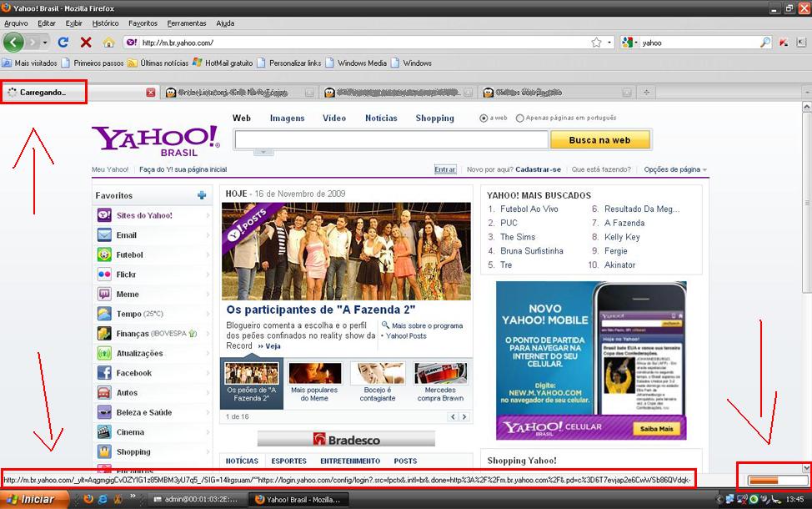Open the Windows Iniciar start button
Screen dimensions: 812x509
pos(32,500)
